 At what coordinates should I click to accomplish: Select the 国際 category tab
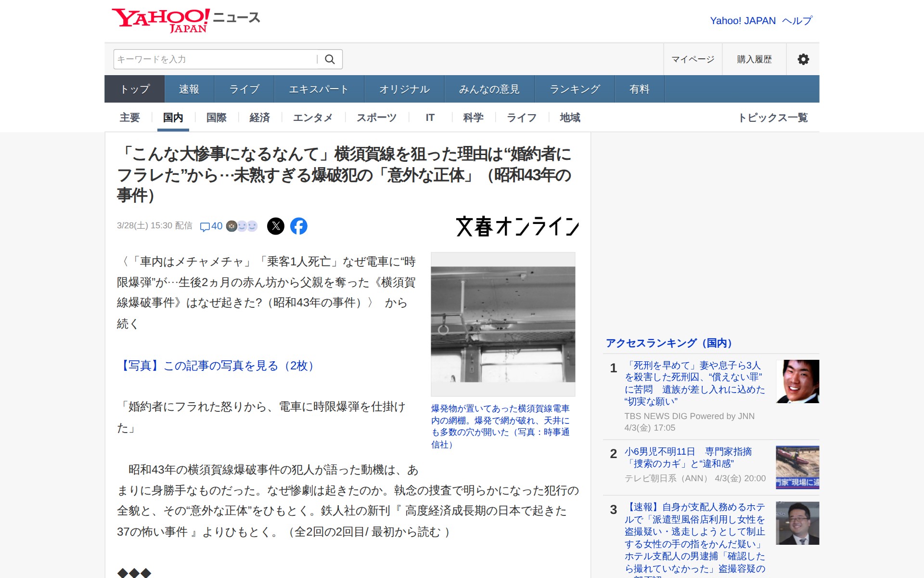(x=217, y=118)
